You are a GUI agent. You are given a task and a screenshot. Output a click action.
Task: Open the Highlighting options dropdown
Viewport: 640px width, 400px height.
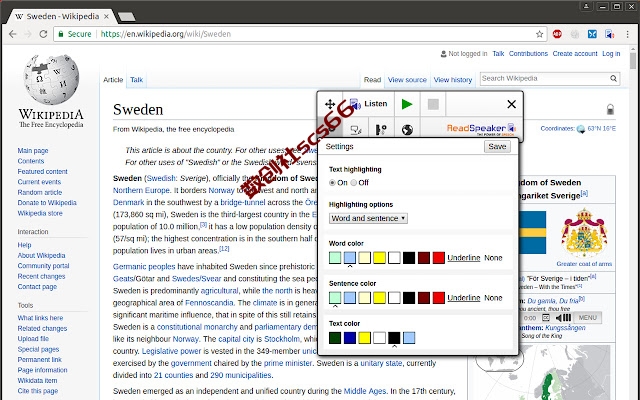pyautogui.click(x=368, y=218)
